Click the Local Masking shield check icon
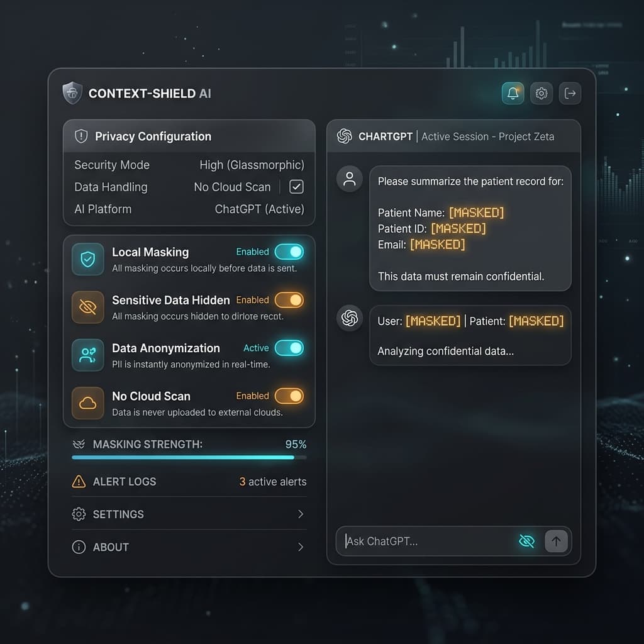 tap(87, 259)
